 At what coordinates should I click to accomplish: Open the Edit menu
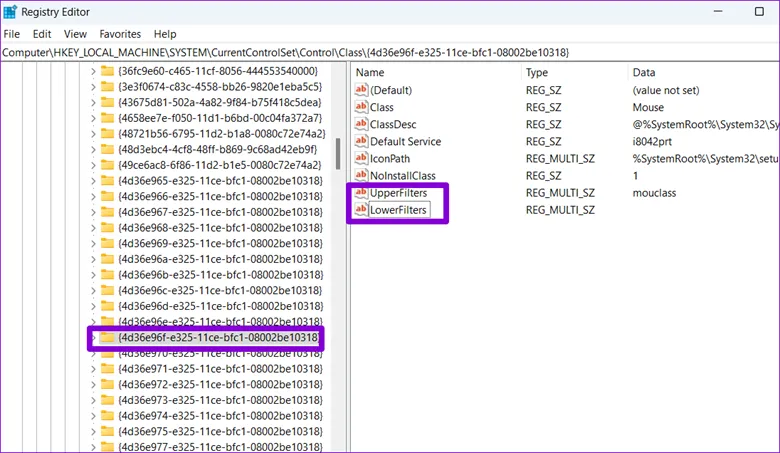click(x=41, y=34)
